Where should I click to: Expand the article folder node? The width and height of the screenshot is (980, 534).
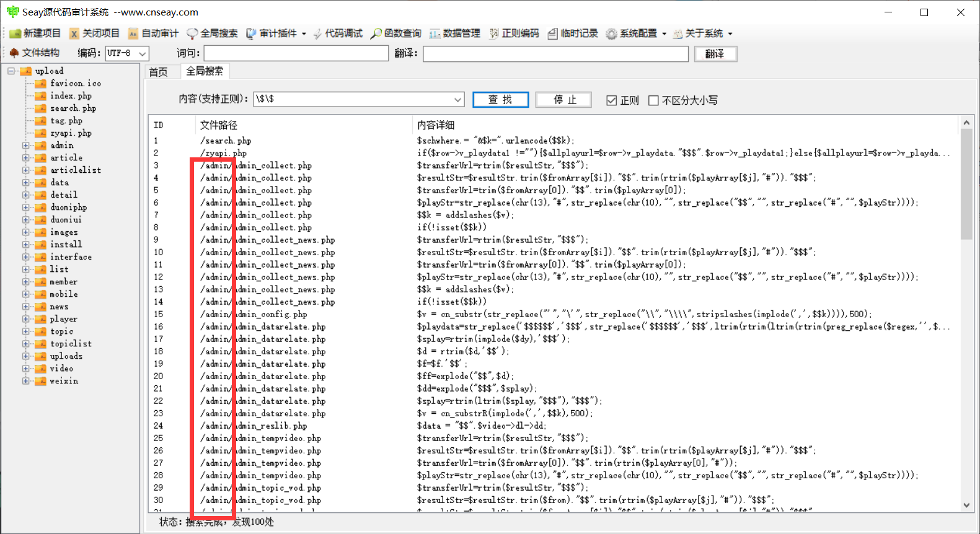[x=26, y=158]
